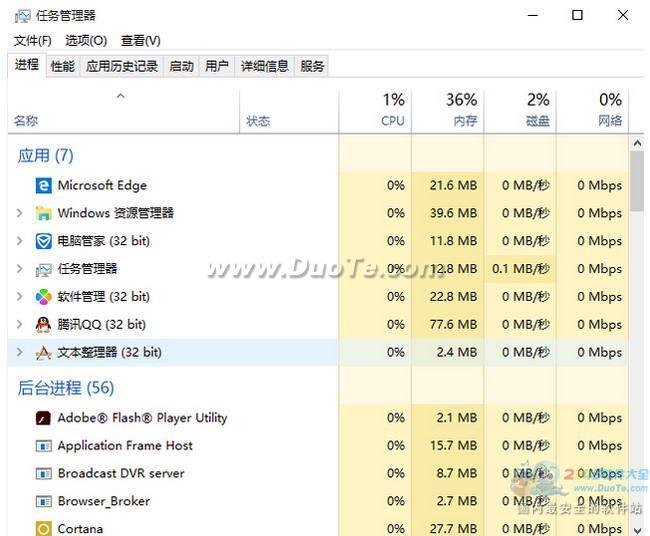The height and width of the screenshot is (536, 650).
Task: Sort by the CPU column header
Action: tap(376, 110)
